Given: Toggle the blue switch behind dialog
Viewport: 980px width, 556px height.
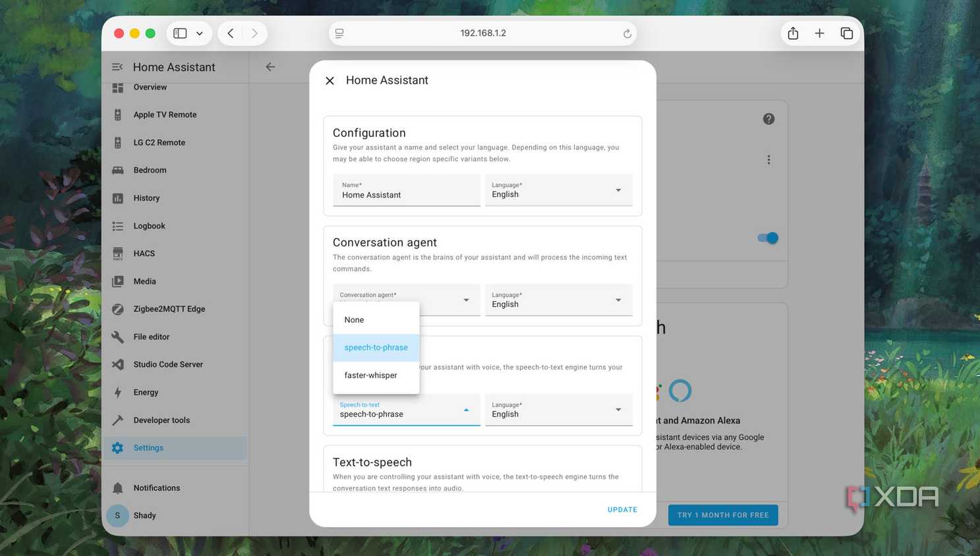Looking at the screenshot, I should point(768,238).
